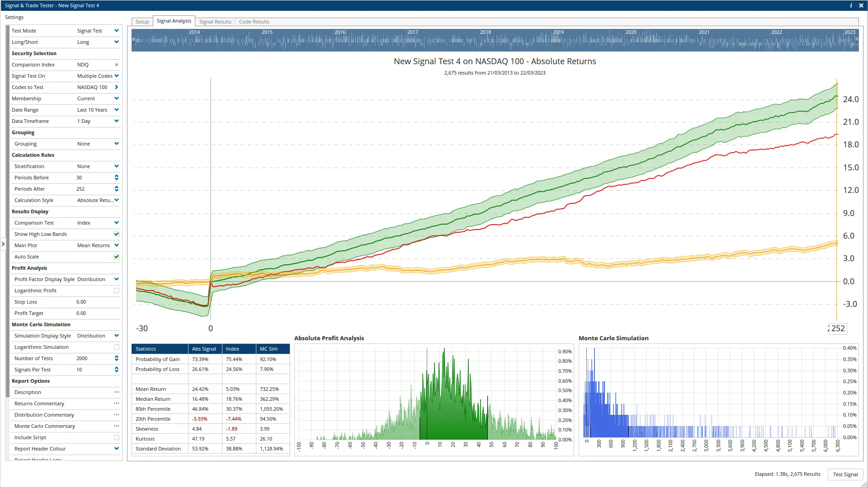The width and height of the screenshot is (868, 488).
Task: Open Grouping dropdown
Action: click(x=117, y=144)
